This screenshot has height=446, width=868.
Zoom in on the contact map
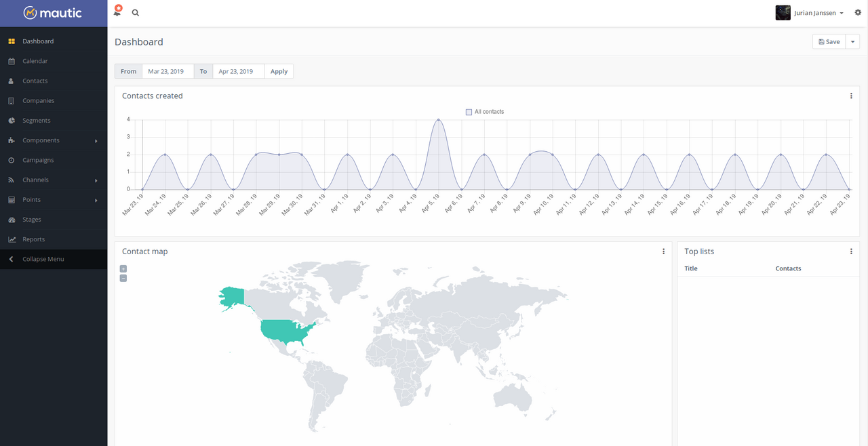[123, 269]
